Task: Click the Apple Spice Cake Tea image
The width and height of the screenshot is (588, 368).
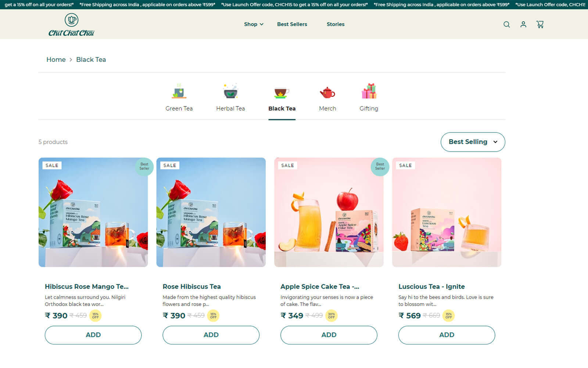Action: click(329, 212)
